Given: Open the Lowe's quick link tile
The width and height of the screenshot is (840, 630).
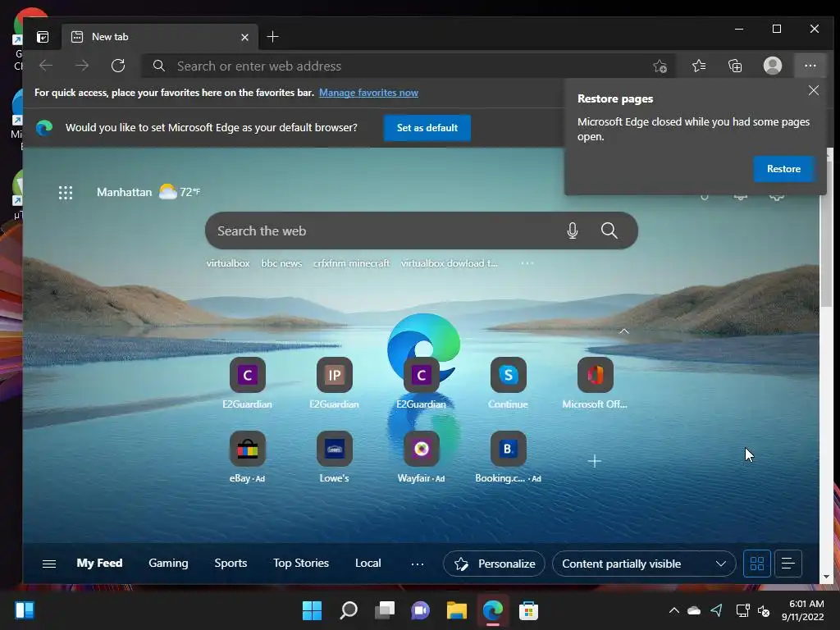Looking at the screenshot, I should (x=335, y=457).
